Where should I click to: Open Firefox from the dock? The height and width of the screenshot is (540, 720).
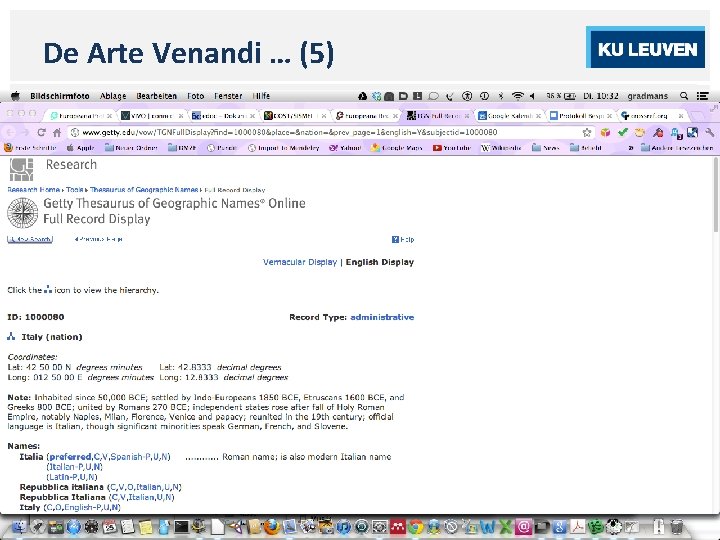[272, 527]
